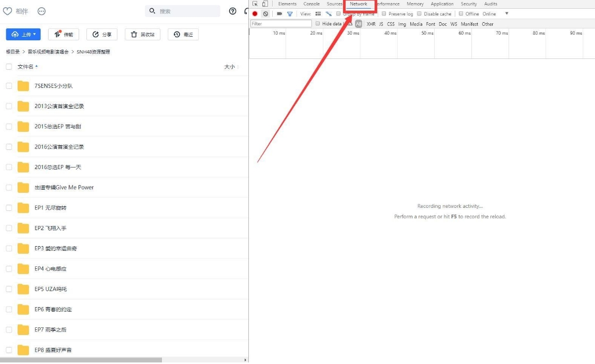Image resolution: width=595 pixels, height=364 pixels.
Task: Click the help question mark icon
Action: [232, 11]
